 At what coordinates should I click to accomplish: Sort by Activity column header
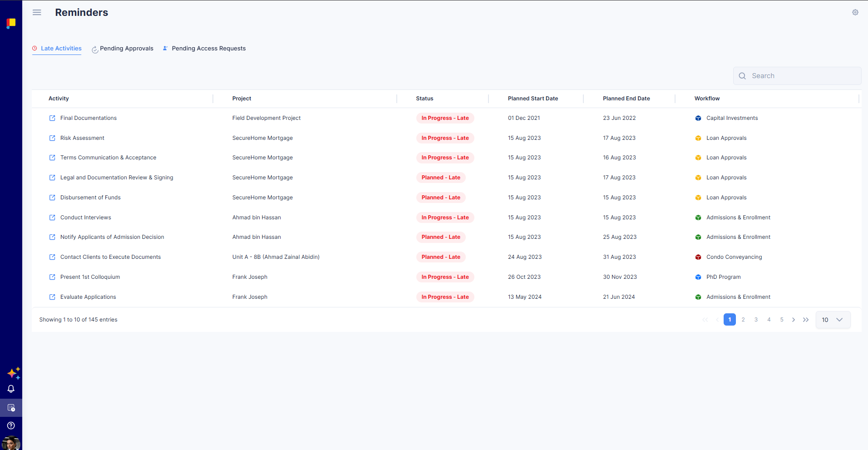(x=59, y=99)
